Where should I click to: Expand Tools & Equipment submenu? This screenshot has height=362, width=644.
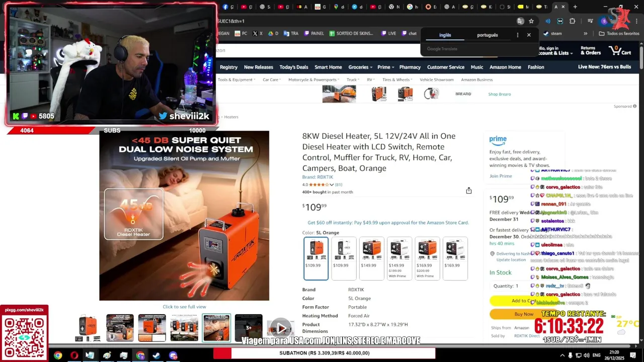coord(236,79)
